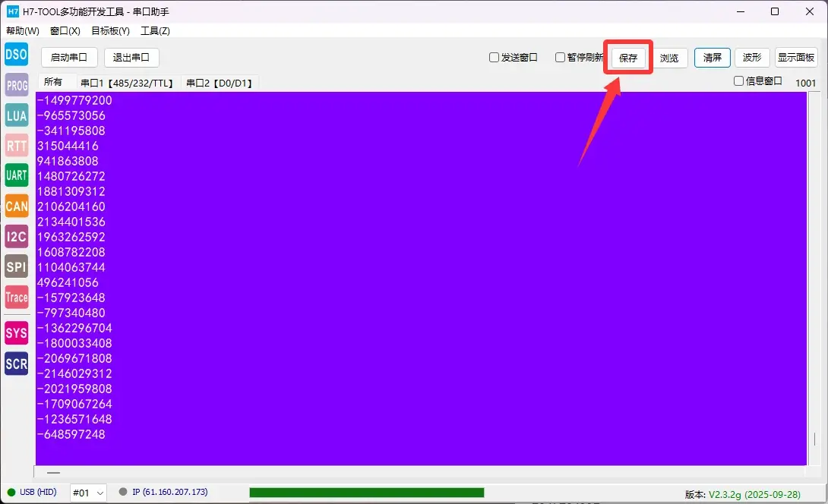Toggle the 暂停刷新 checkbox
Viewport: 828px width, 504px height.
pos(561,57)
